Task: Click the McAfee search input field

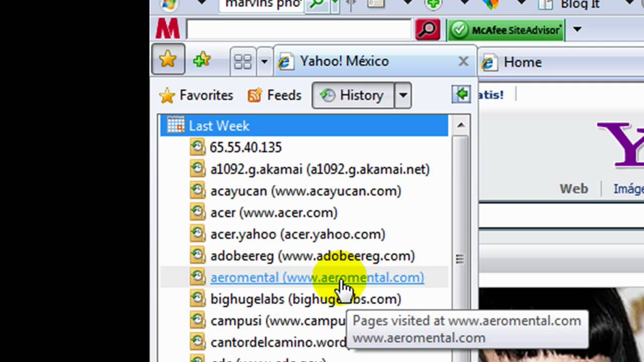Action: (299, 30)
